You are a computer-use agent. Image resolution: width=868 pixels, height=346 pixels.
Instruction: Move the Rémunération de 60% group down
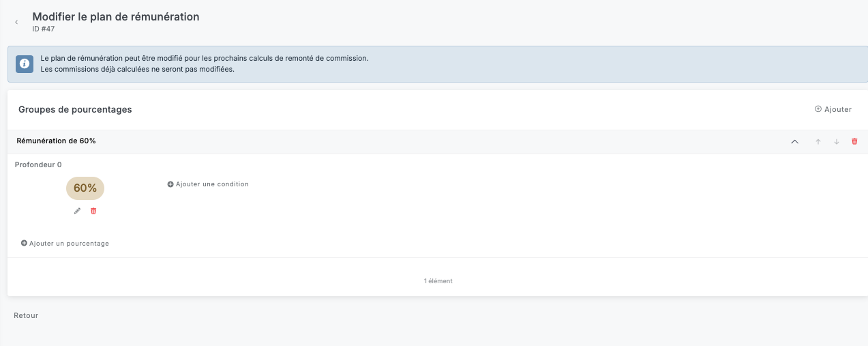coord(837,141)
